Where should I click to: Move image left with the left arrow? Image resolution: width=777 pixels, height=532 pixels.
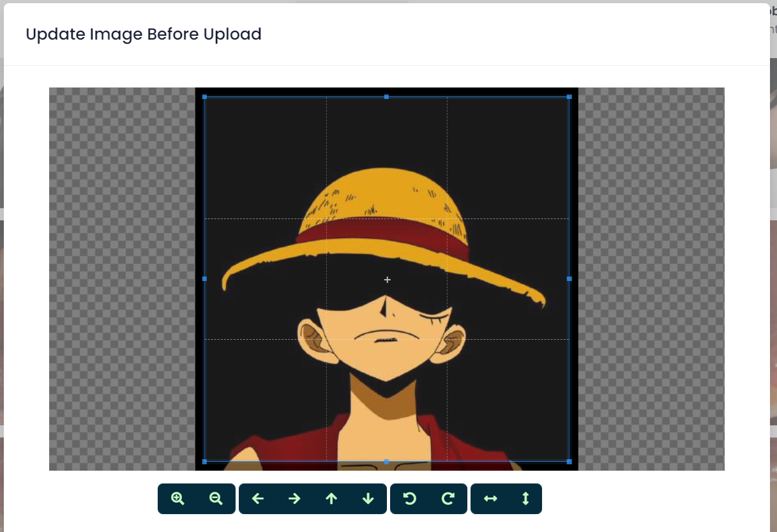coord(258,499)
